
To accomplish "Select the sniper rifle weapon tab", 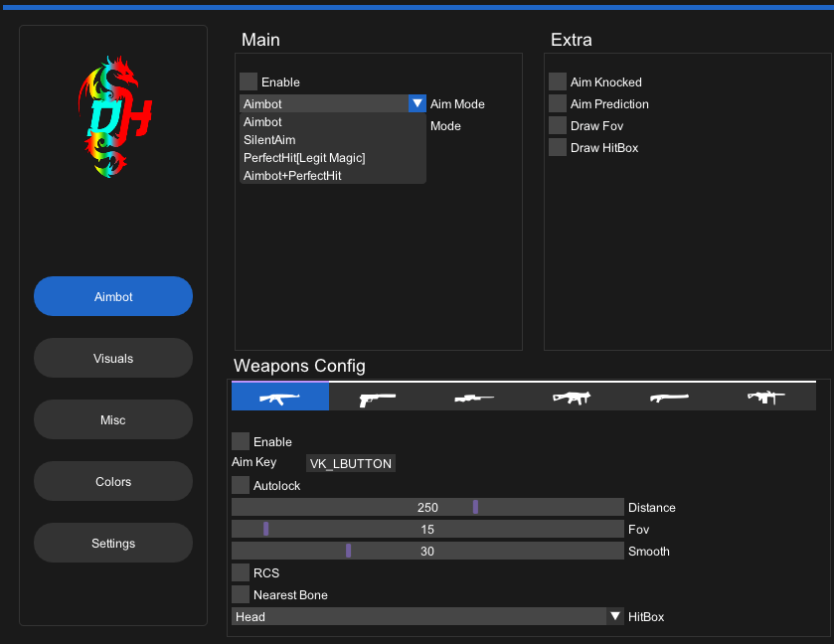I will click(475, 397).
